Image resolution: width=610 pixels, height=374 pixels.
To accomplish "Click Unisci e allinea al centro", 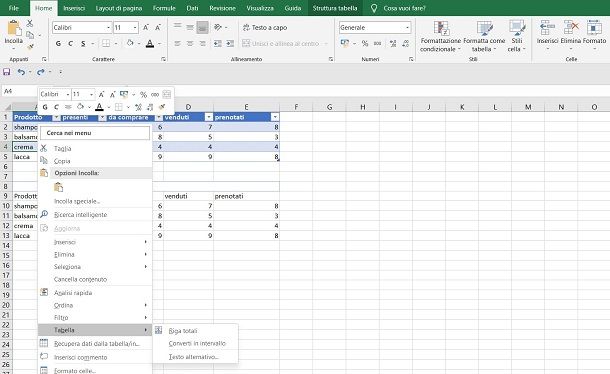I will [281, 44].
